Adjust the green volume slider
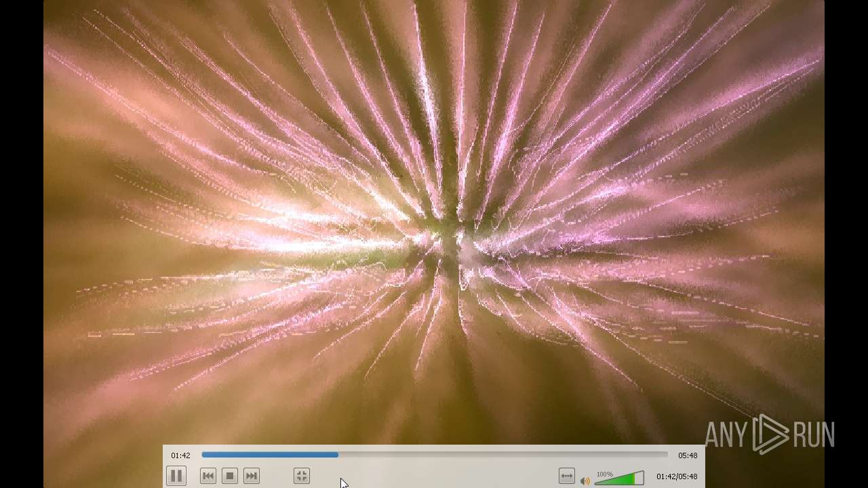This screenshot has width=868, height=488. click(x=619, y=478)
